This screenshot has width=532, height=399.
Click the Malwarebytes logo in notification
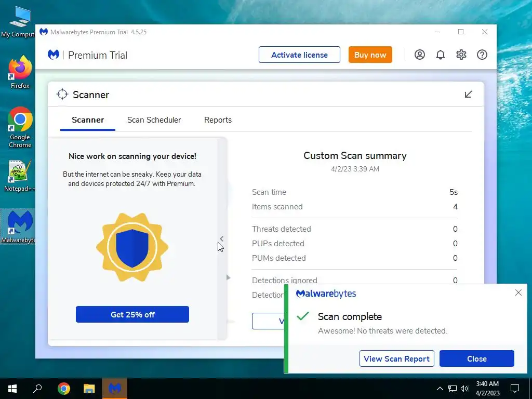(x=326, y=294)
